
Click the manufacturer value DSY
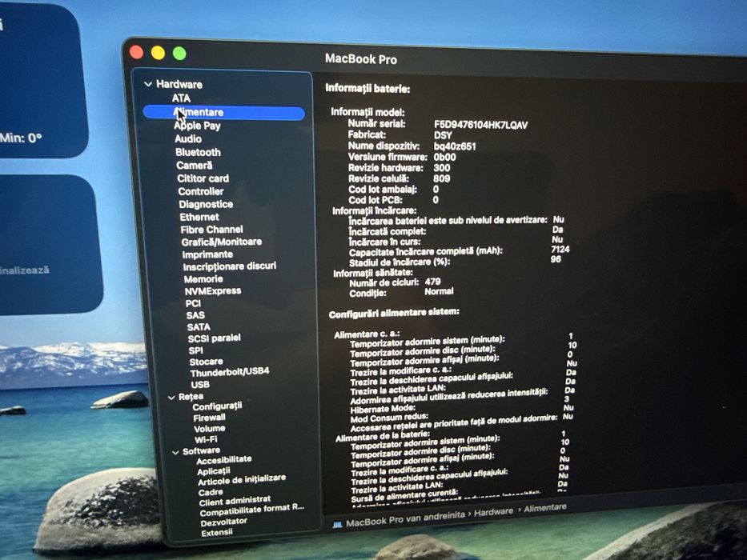pyautogui.click(x=443, y=135)
